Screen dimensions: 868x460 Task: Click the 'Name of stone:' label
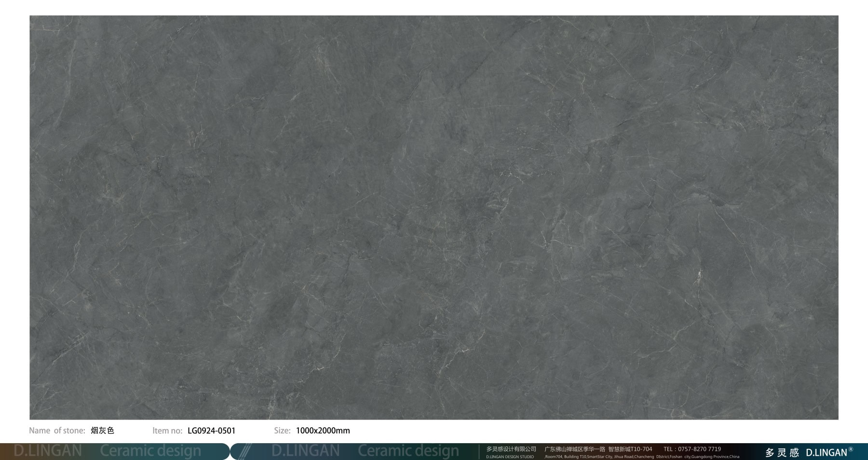(x=57, y=431)
